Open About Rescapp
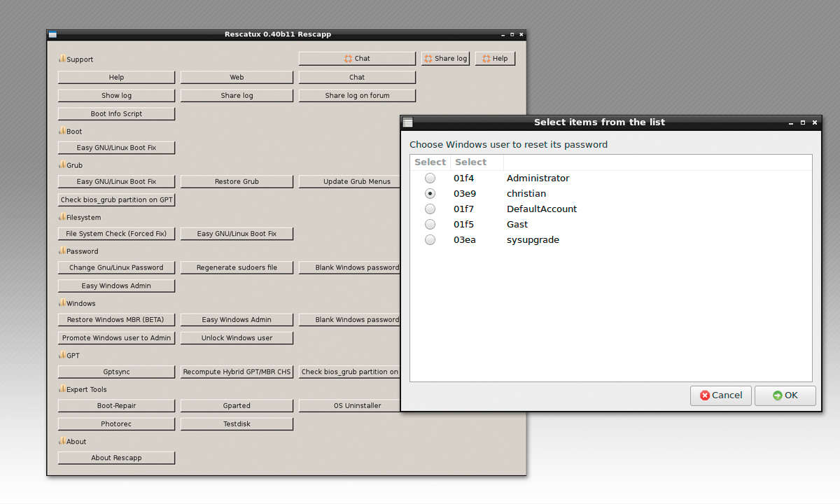The image size is (840, 504). coord(116,458)
